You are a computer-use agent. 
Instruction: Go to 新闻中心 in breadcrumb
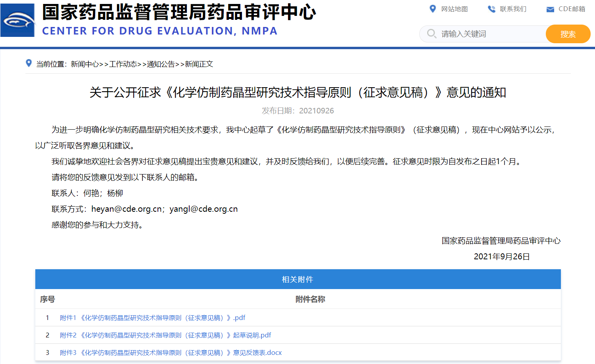(x=84, y=64)
